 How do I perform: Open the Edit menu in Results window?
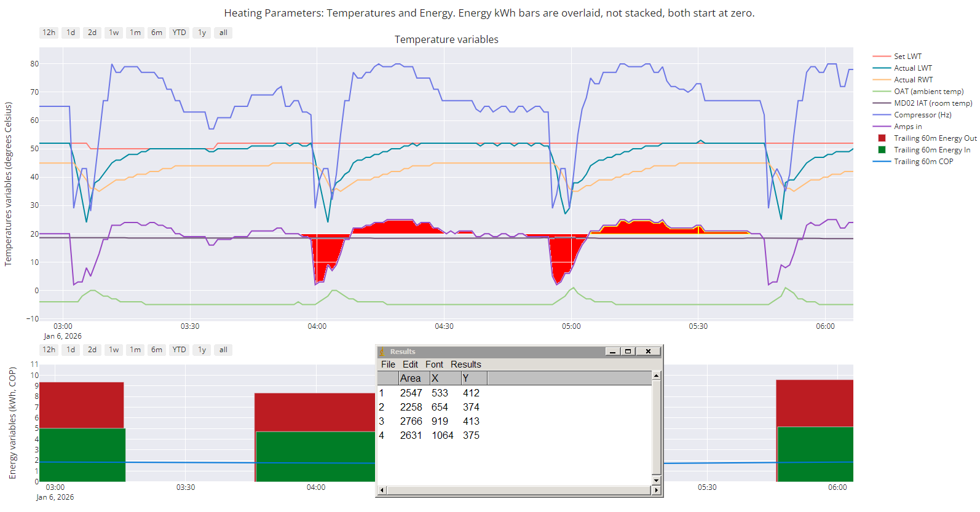410,364
